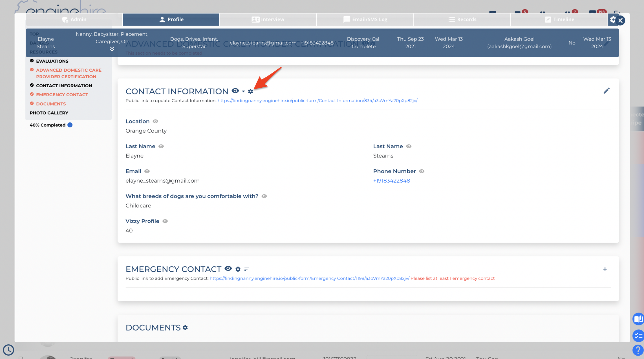644x359 pixels.
Task: Switch to the Admin tab
Action: pos(74,19)
